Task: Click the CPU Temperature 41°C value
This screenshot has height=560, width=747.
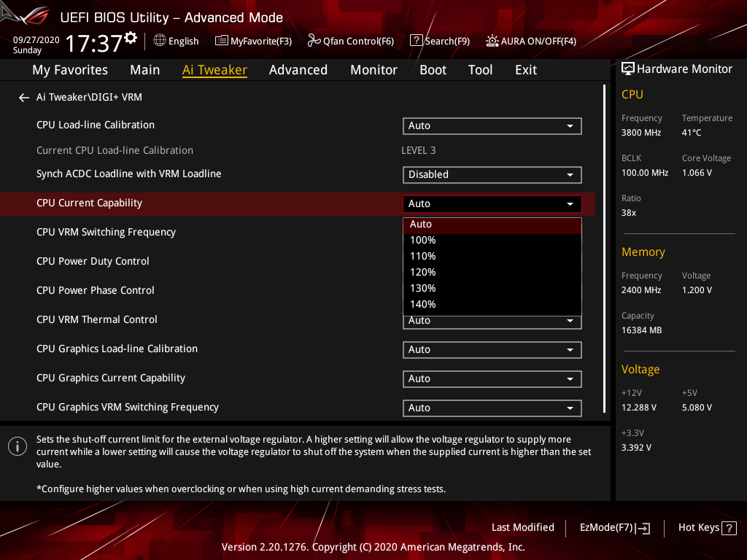Action: click(x=692, y=133)
